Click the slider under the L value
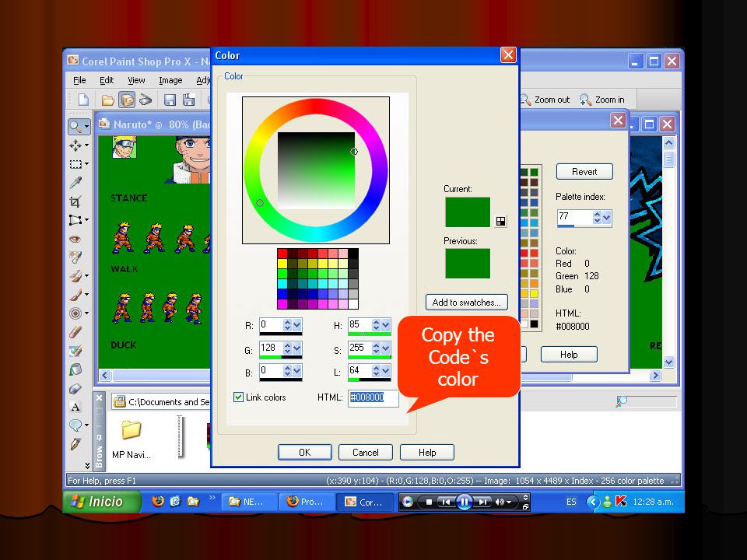 click(370, 380)
